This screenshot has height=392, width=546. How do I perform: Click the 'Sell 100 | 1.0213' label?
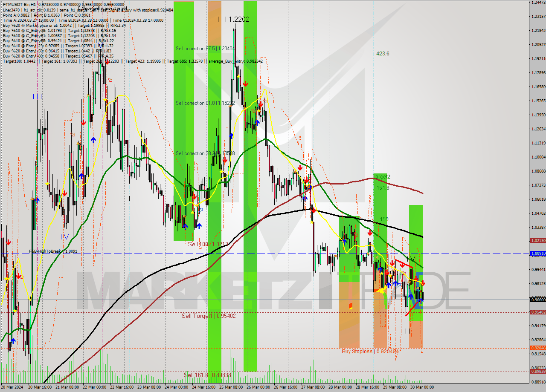pos(208,244)
